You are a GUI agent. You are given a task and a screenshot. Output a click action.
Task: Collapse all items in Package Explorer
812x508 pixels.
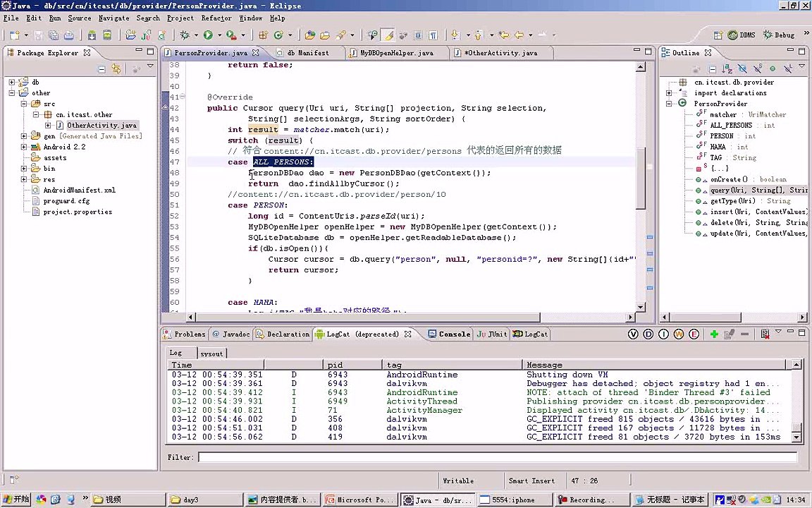[x=101, y=68]
